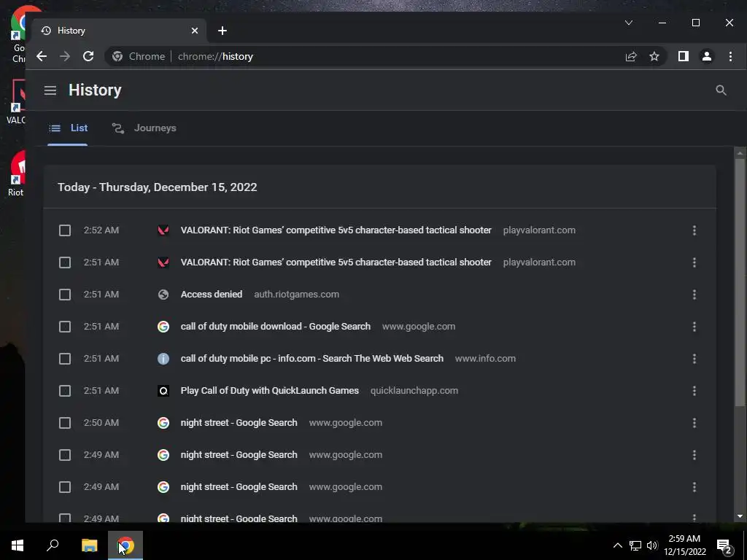
Task: Open call of duty mobile pc info.com link
Action: click(x=312, y=358)
